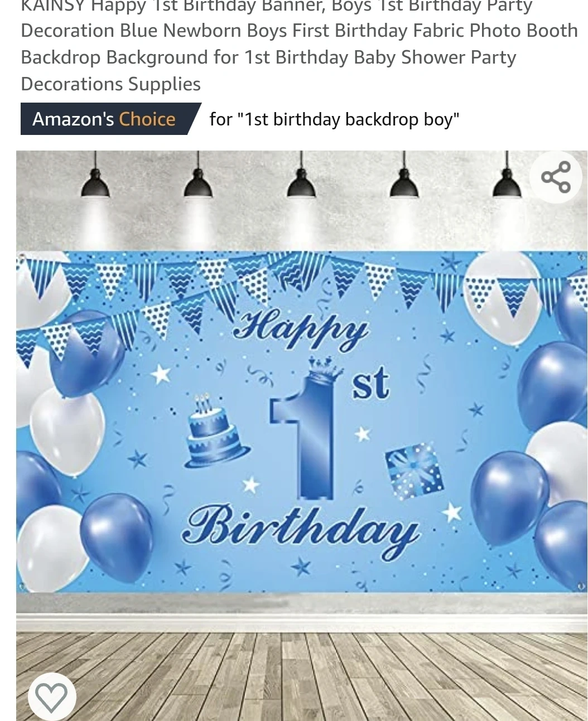Image resolution: width=588 pixels, height=721 pixels.
Task: Add item to wishlist with heart icon
Action: (51, 696)
